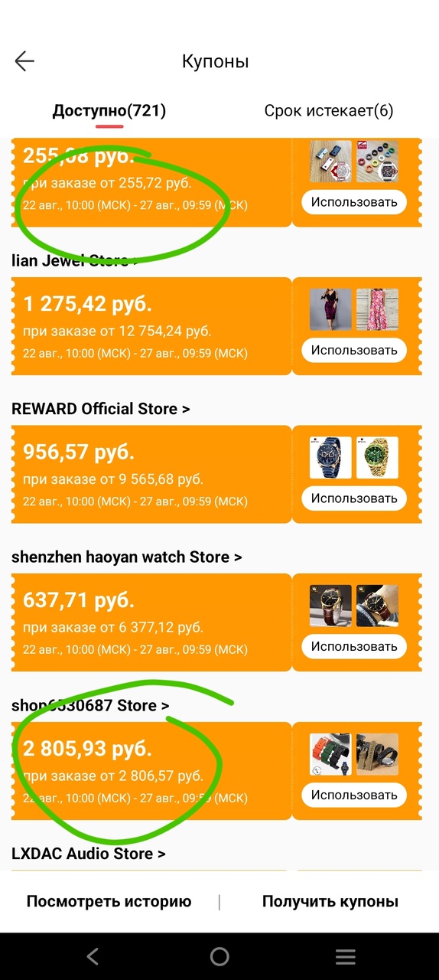The image size is (439, 980).
Task: Use the 255 руб. coupon at top
Action: point(354,202)
